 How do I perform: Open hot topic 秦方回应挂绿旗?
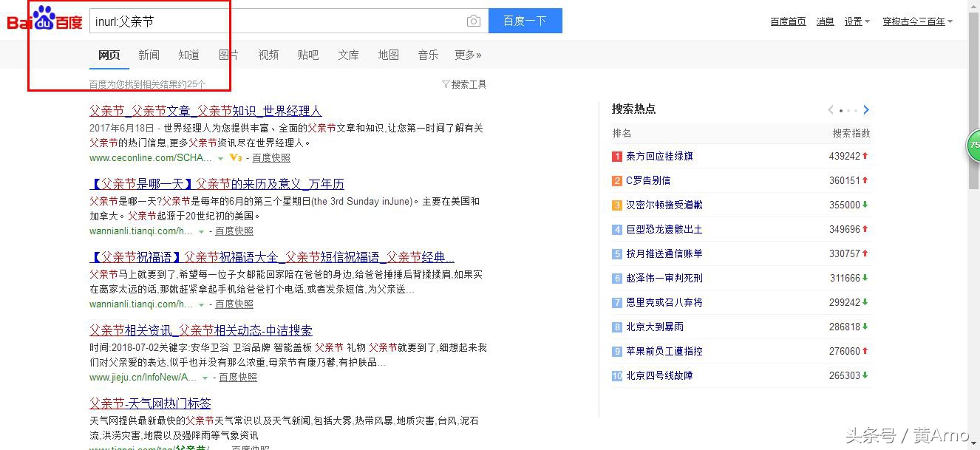coord(659,156)
